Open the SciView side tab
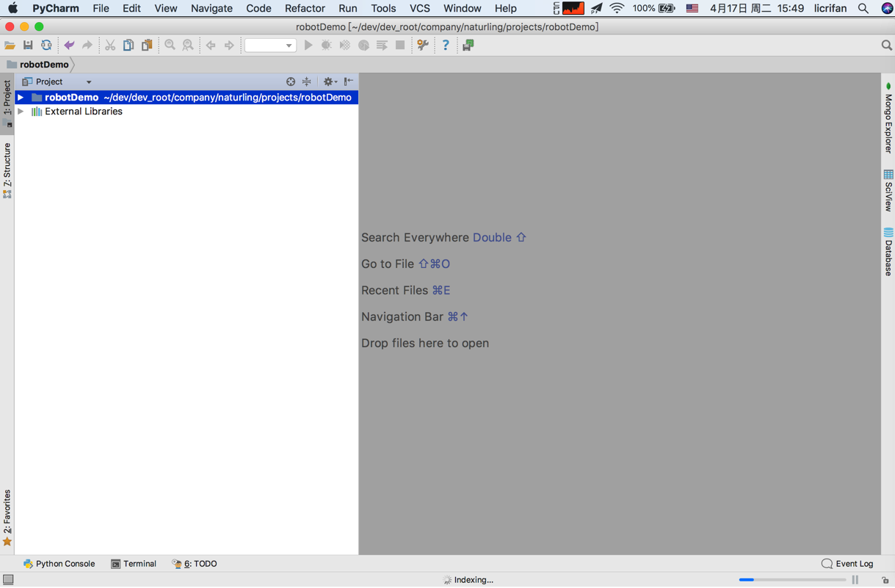The height and width of the screenshot is (588, 895). coord(888,190)
